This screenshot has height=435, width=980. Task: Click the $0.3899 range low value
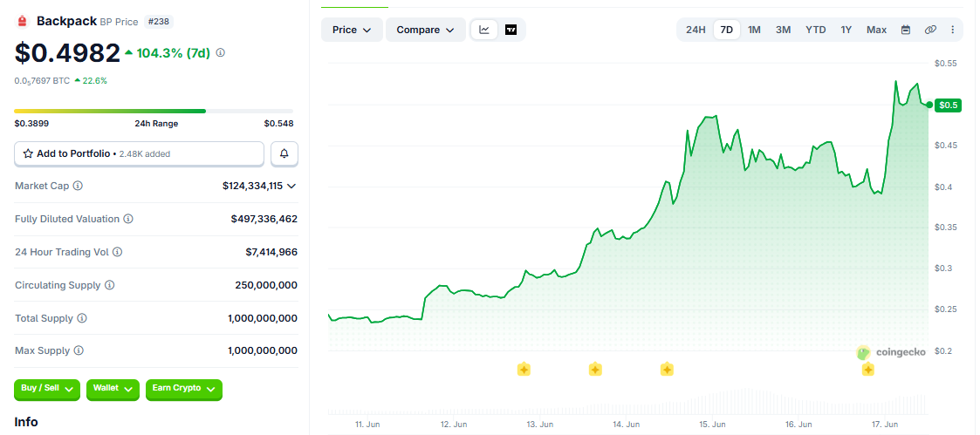click(31, 124)
